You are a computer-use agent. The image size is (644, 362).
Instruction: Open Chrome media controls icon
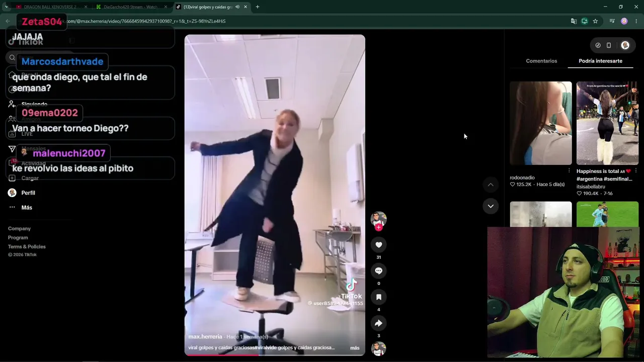[612, 21]
